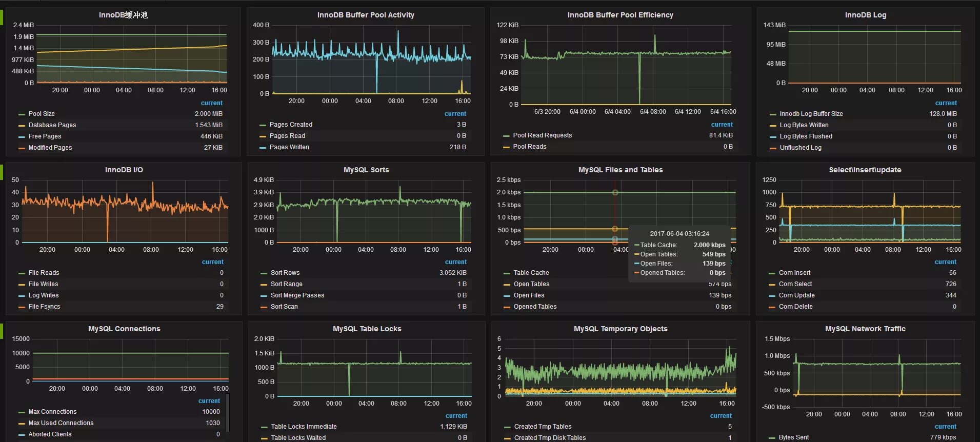Hide the Com Delete series via legend
This screenshot has height=442, width=980.
(x=795, y=307)
